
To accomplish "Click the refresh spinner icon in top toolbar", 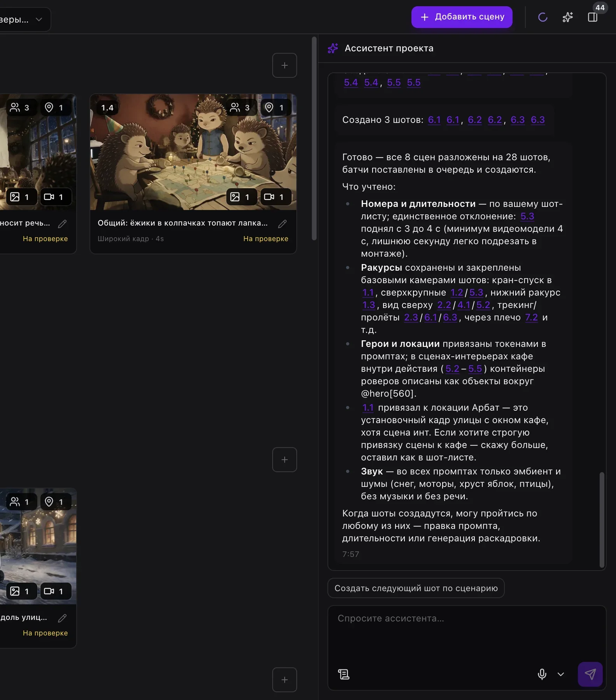I will [x=542, y=17].
